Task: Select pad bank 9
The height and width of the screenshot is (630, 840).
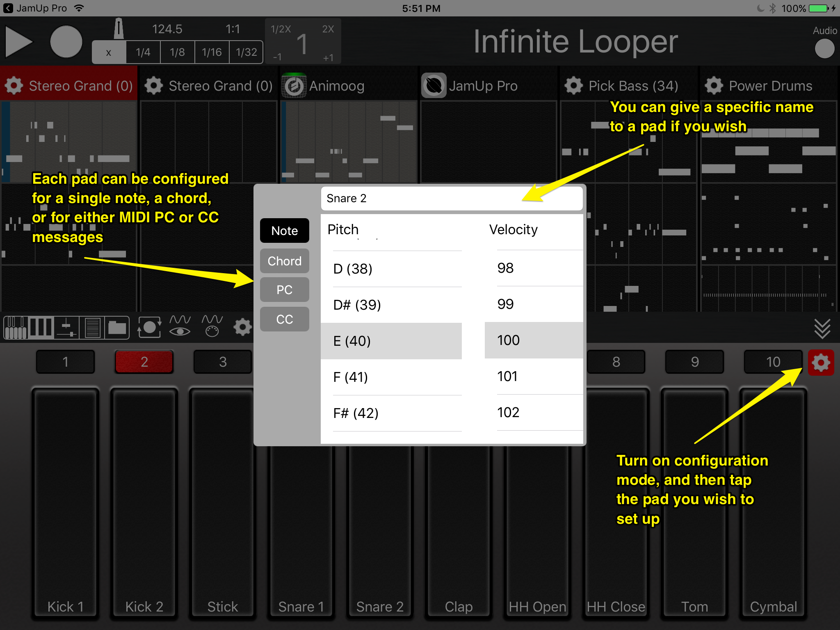Action: [x=694, y=362]
